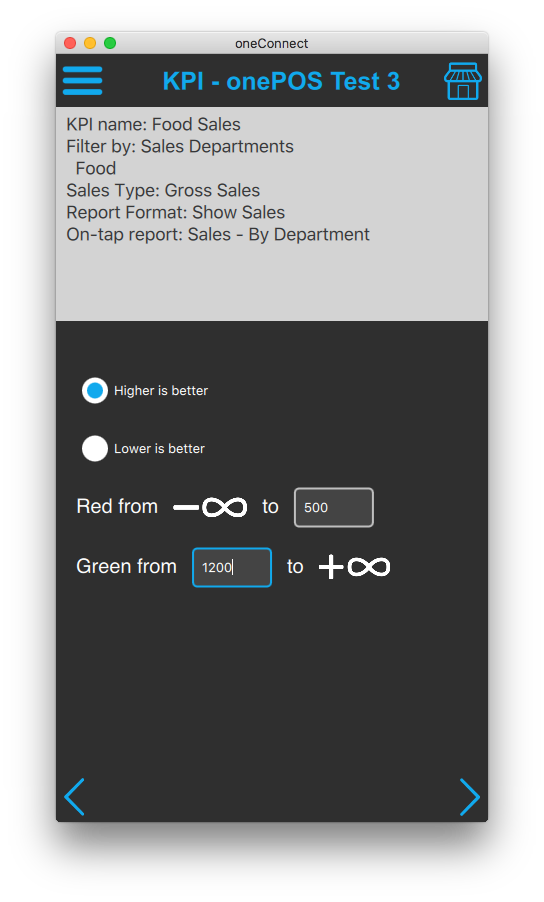Open the hamburger menu
Image resolution: width=544 pixels, height=902 pixels.
(82, 81)
